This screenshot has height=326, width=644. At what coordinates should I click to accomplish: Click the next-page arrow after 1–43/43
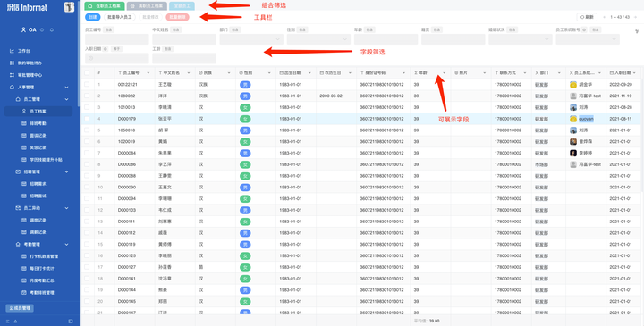[636, 17]
